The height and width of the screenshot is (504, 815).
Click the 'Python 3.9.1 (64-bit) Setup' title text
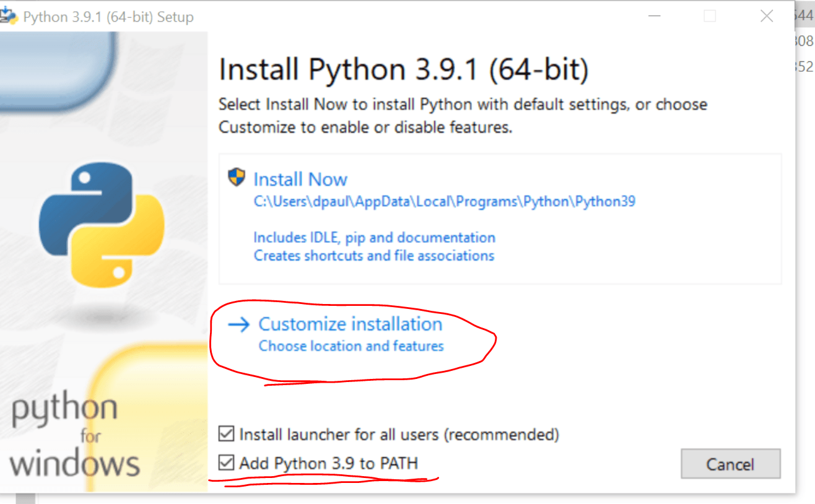tap(108, 17)
